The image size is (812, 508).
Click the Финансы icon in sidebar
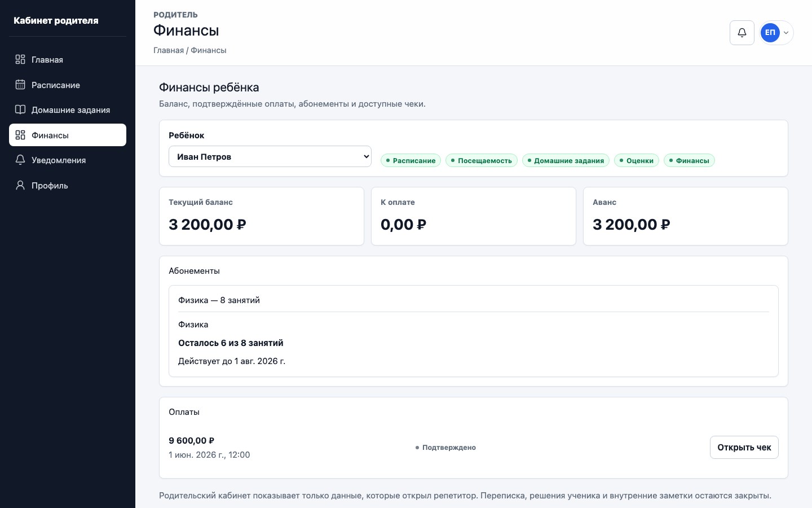point(20,135)
